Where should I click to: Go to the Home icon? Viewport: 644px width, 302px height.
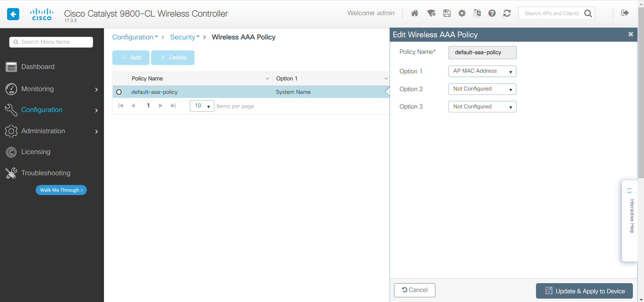[415, 13]
